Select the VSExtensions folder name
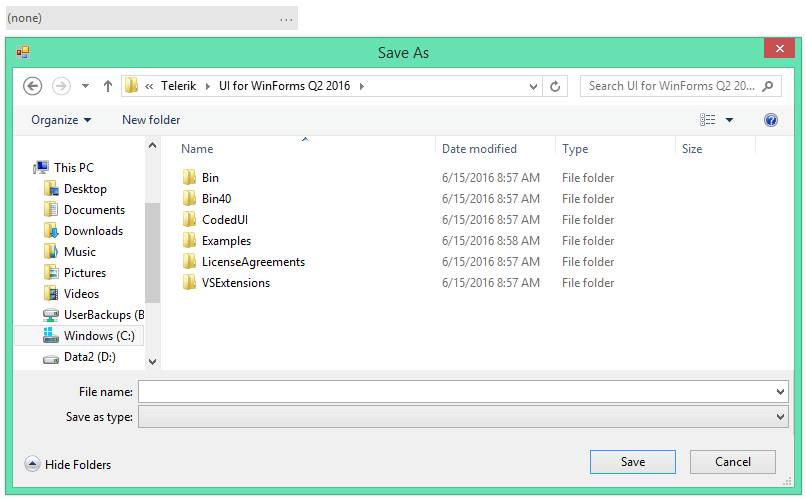806x499 pixels. [x=235, y=283]
